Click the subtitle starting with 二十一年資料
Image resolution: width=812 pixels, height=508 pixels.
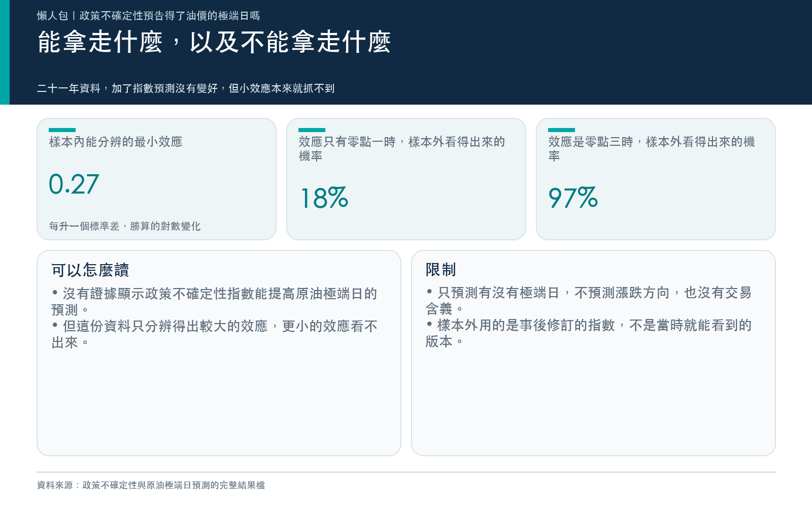pos(186,88)
